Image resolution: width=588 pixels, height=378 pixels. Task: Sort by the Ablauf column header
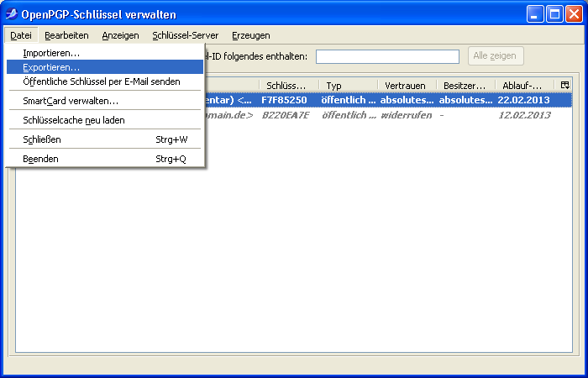[522, 86]
